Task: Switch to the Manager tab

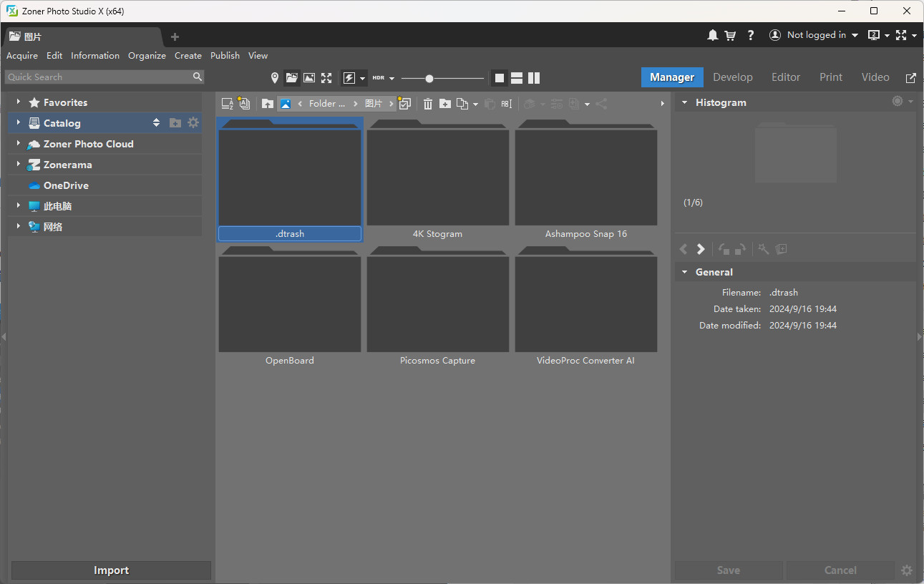Action: 672,77
